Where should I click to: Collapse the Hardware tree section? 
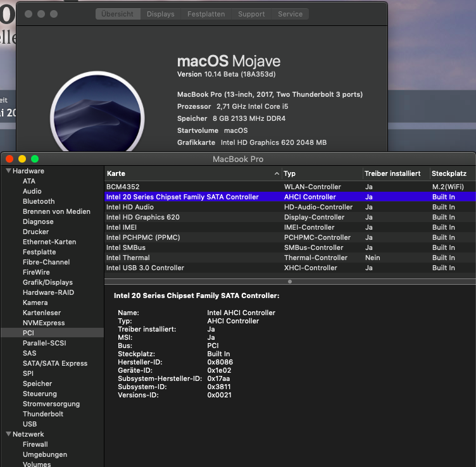[x=8, y=171]
